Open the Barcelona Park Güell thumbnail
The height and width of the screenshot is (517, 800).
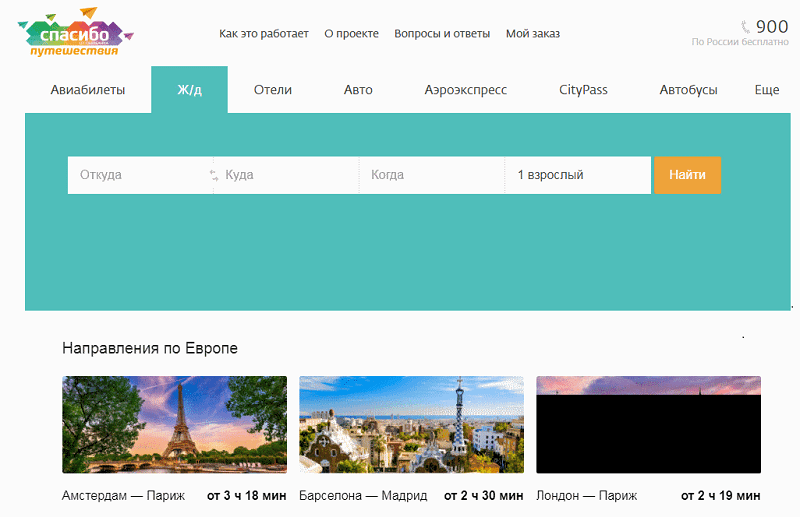click(x=411, y=425)
